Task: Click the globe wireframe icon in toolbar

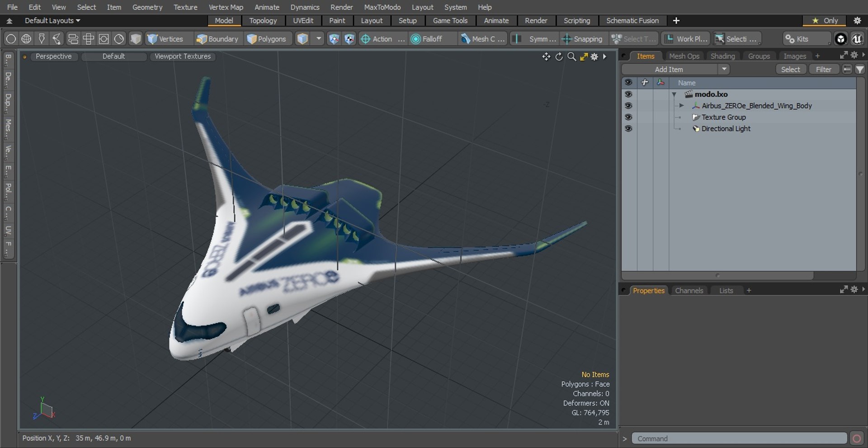Action: pyautogui.click(x=26, y=39)
